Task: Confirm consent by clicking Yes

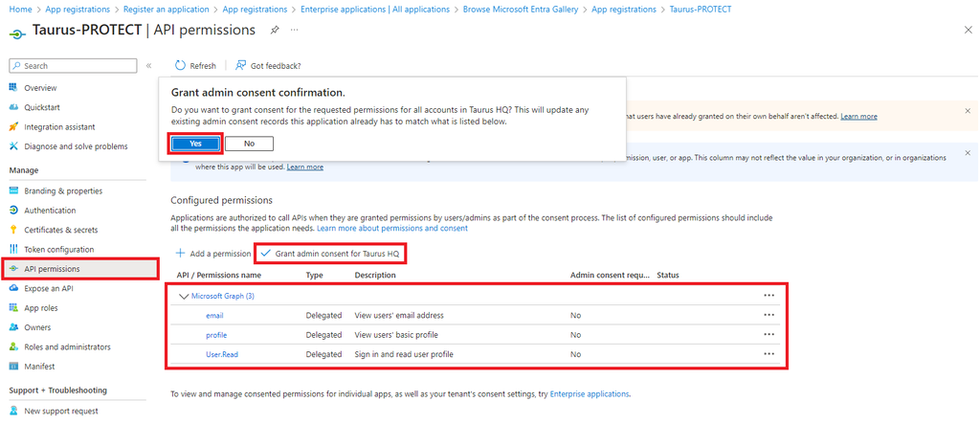Action: pos(195,144)
